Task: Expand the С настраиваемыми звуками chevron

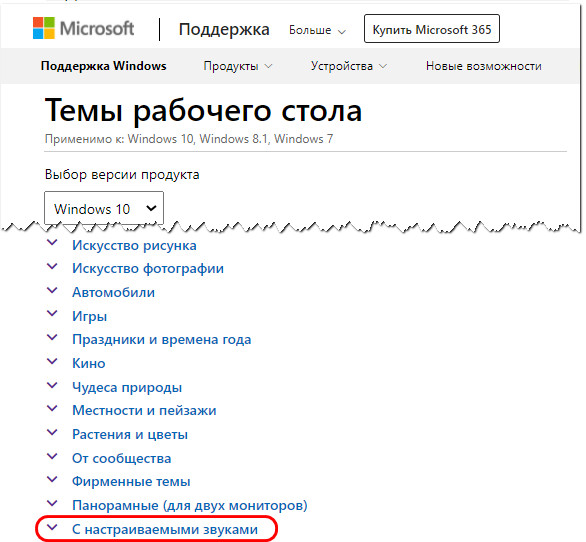Action: coord(52,527)
